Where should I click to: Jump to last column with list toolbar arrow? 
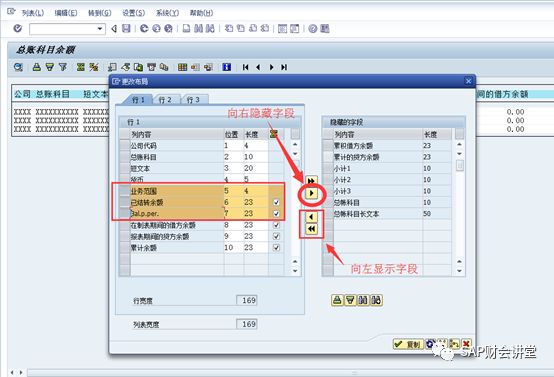[284, 67]
